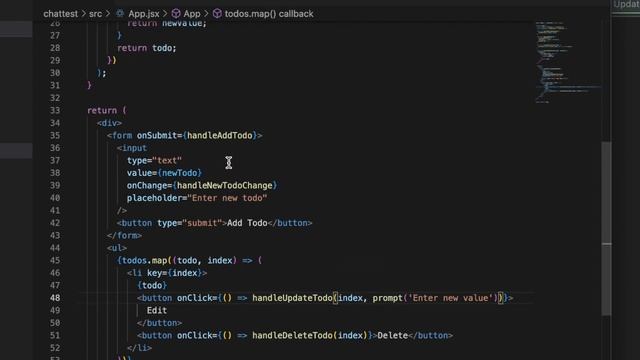Click line number 33 in the gutter

point(55,110)
